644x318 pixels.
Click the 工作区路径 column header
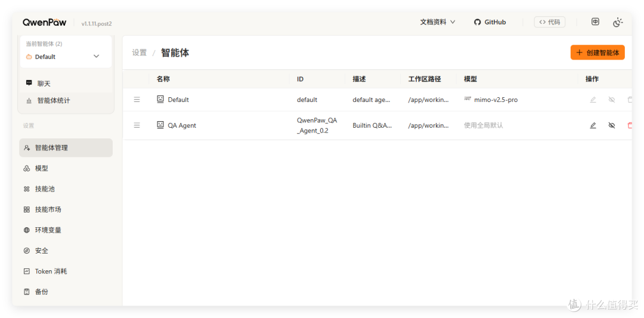(x=425, y=79)
